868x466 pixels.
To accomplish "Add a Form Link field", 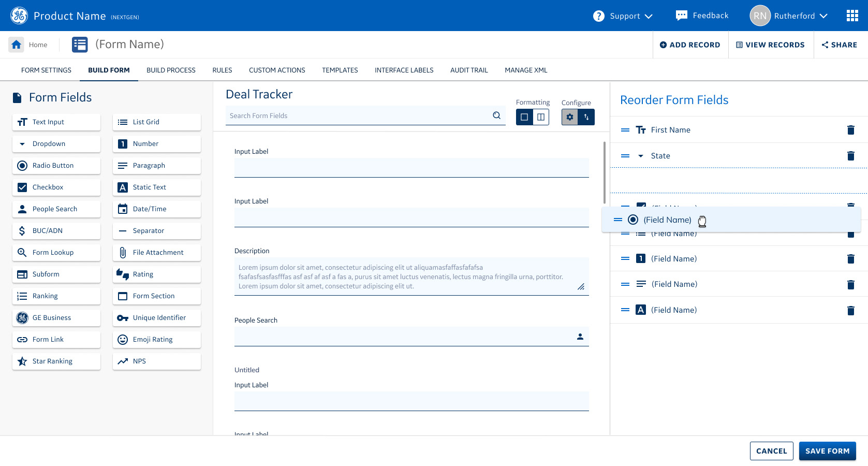I will [56, 340].
